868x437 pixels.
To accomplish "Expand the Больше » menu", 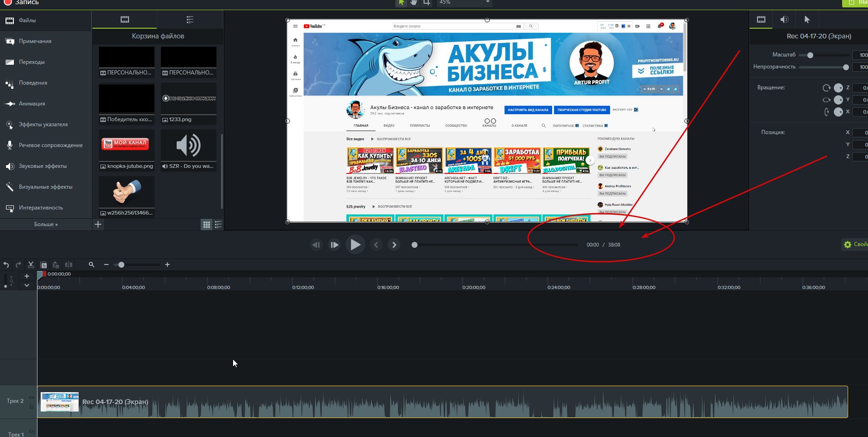I will click(46, 224).
